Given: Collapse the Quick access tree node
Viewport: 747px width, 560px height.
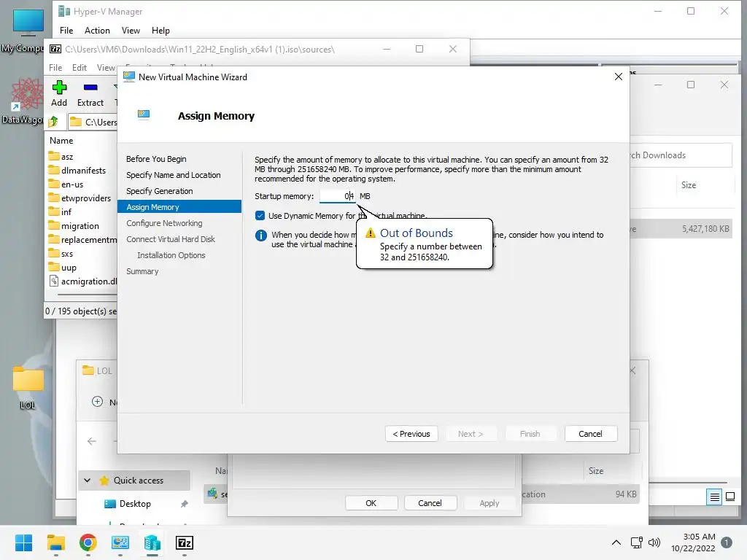Looking at the screenshot, I should 88,481.
